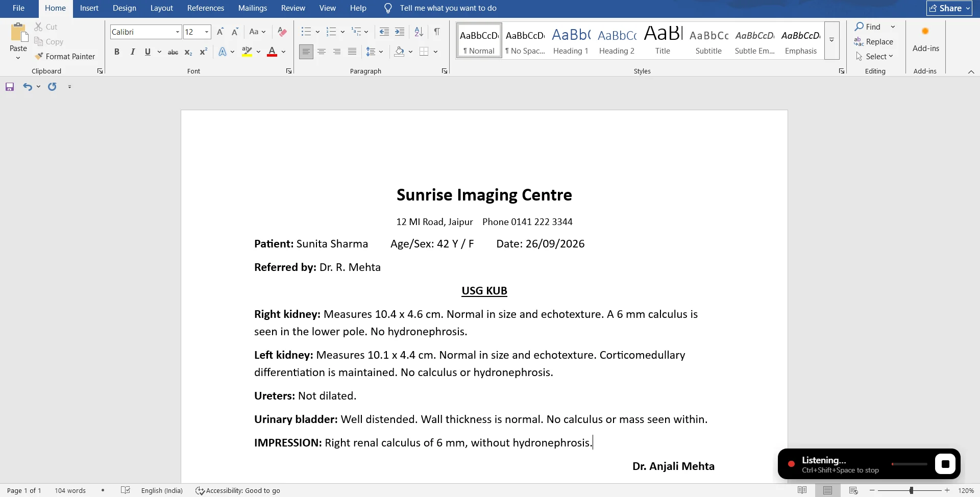Stop dictation with the square stop button
Image resolution: width=980 pixels, height=497 pixels.
945,464
